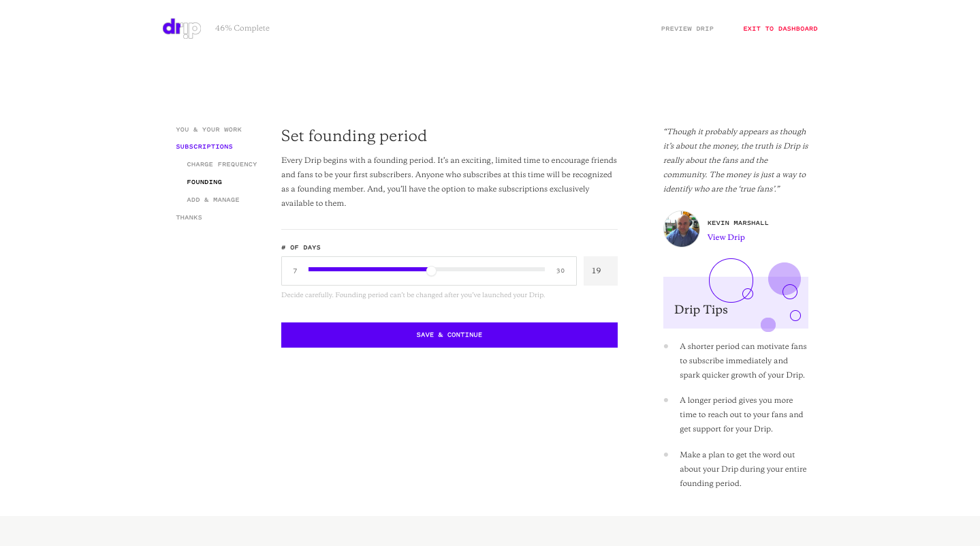Go to Charge Frequency step

click(x=222, y=164)
